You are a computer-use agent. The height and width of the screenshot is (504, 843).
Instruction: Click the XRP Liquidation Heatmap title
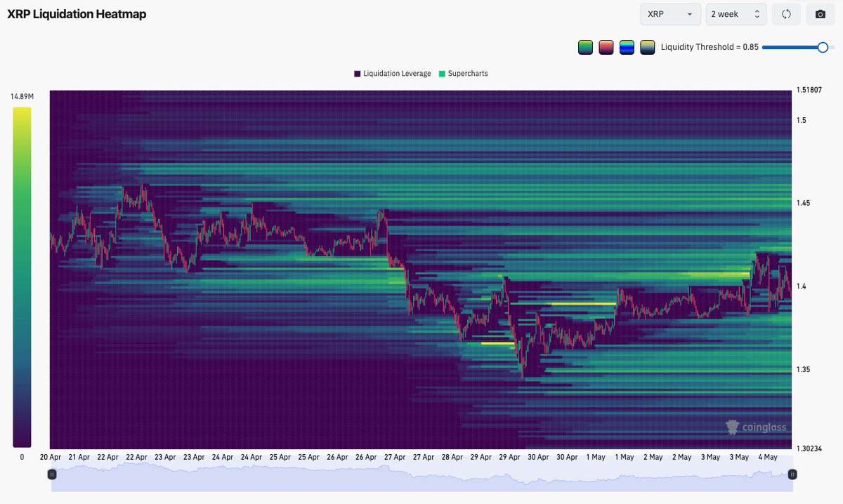click(x=77, y=14)
